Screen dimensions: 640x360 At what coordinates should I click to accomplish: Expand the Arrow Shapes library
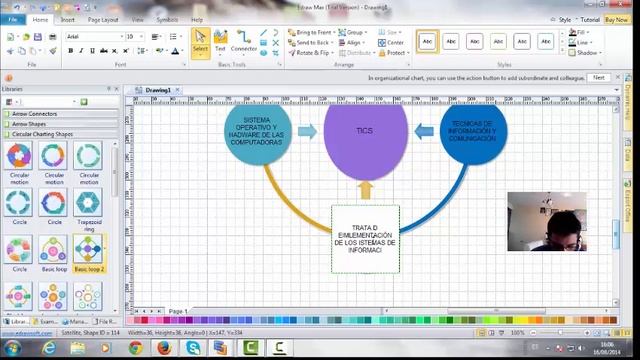pos(60,124)
